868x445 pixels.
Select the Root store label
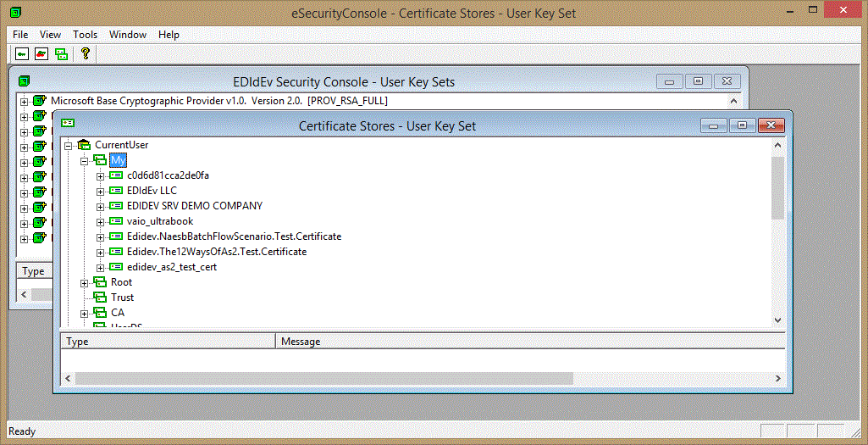[x=121, y=282]
